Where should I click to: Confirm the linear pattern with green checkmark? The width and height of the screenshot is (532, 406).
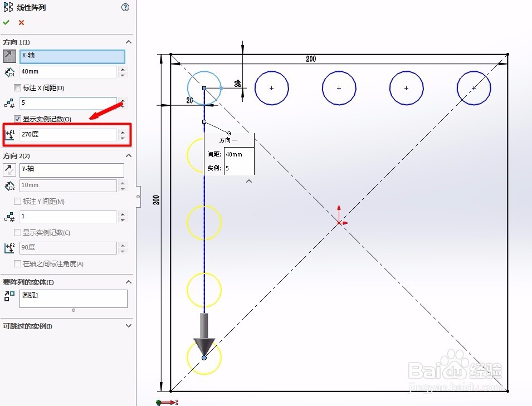pyautogui.click(x=6, y=22)
